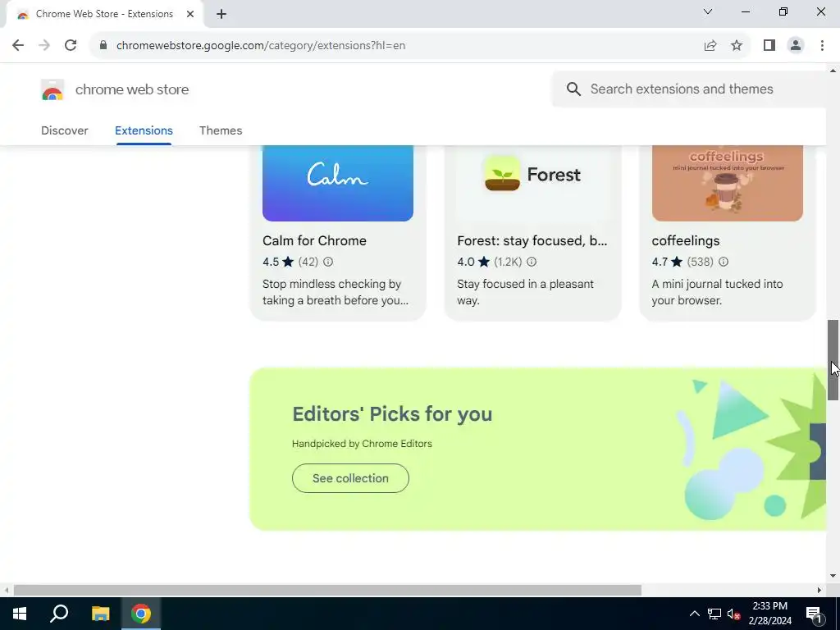Screen dimensions: 840x630
Task: Open the Chrome three-dot menu
Action: 822,46
